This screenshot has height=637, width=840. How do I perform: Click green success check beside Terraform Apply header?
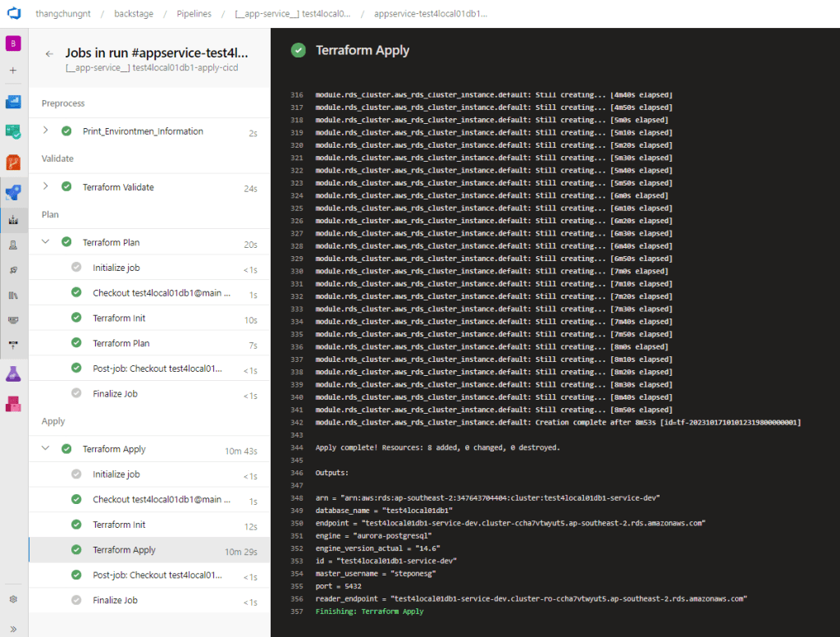(299, 50)
